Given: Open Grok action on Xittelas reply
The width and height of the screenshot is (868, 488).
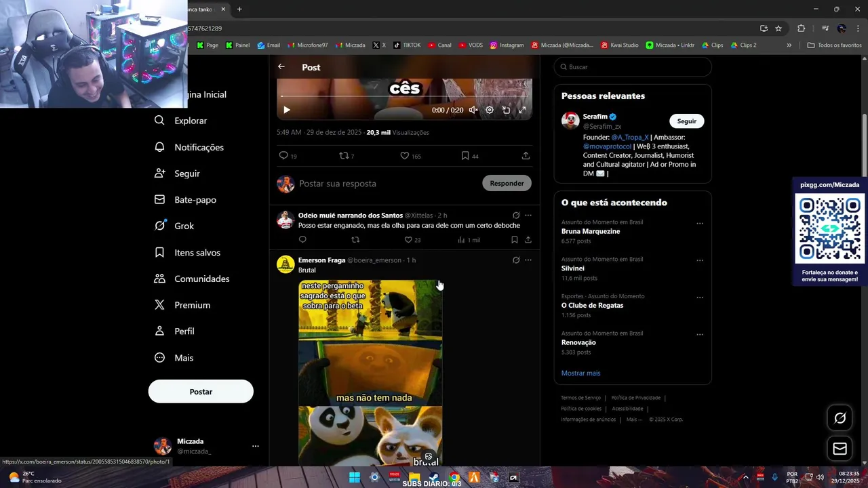Looking at the screenshot, I should point(516,216).
